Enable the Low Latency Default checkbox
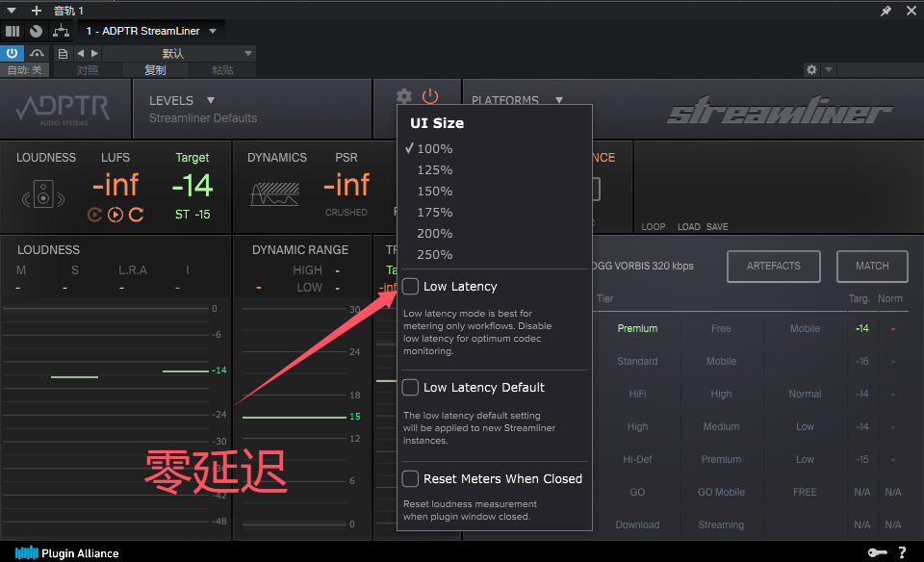 click(410, 387)
